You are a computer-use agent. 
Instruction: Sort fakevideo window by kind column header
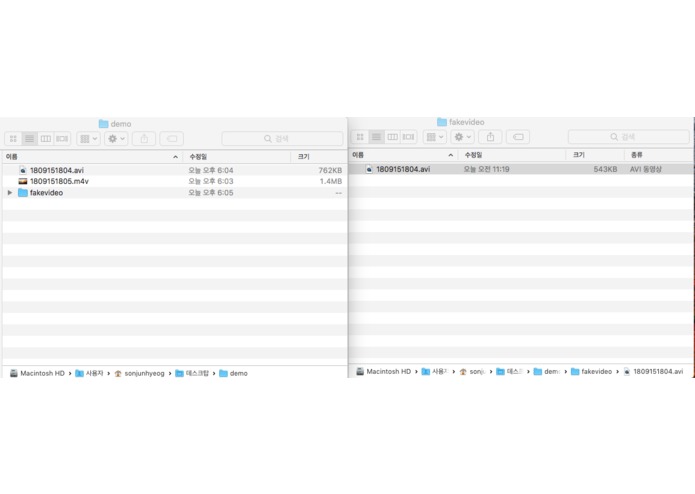(660, 155)
